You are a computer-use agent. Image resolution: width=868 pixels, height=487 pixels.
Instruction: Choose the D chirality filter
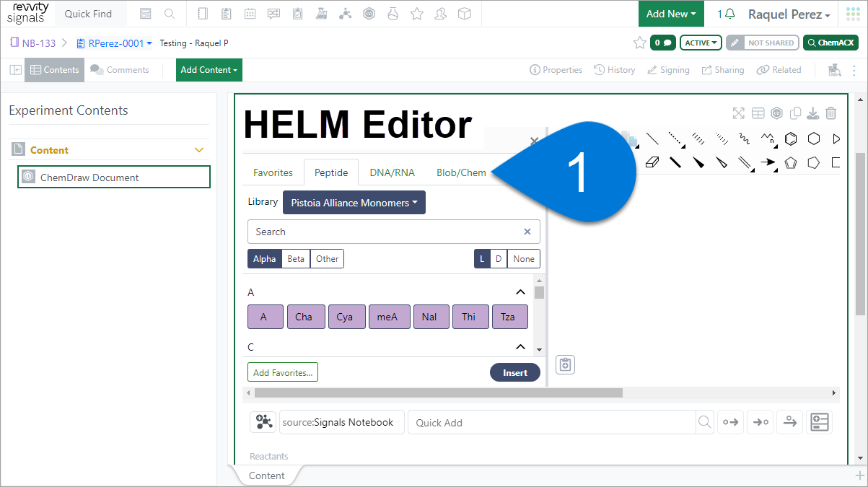coord(498,259)
